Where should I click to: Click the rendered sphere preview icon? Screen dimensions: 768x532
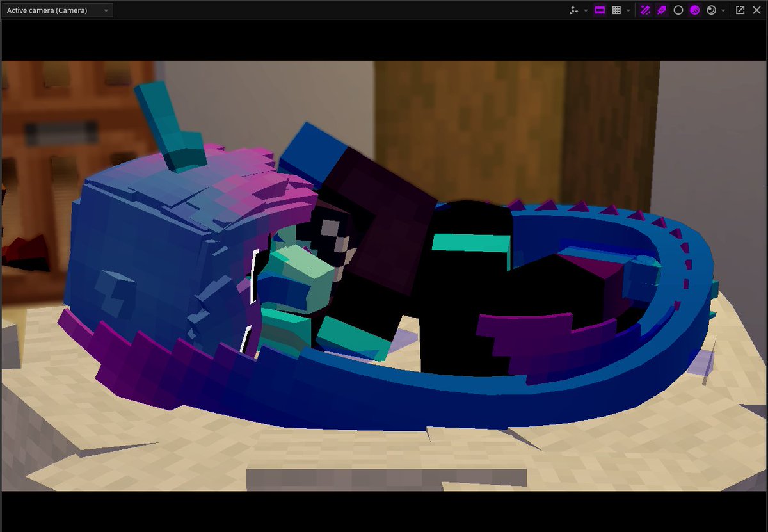[711, 10]
